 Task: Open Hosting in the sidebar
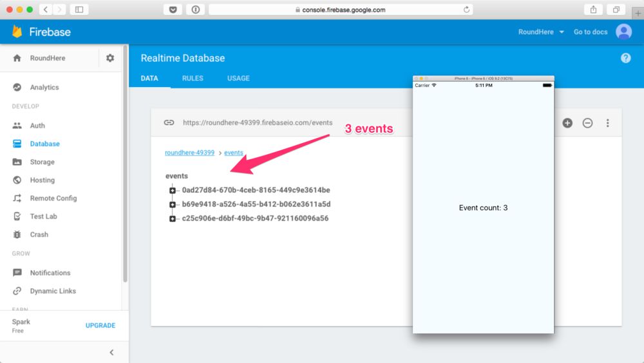click(x=43, y=180)
